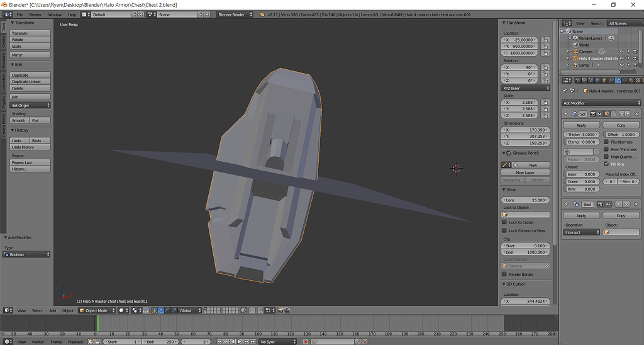Open the XYZ Euler rotation mode dropdown
644x345 pixels.
(x=525, y=88)
